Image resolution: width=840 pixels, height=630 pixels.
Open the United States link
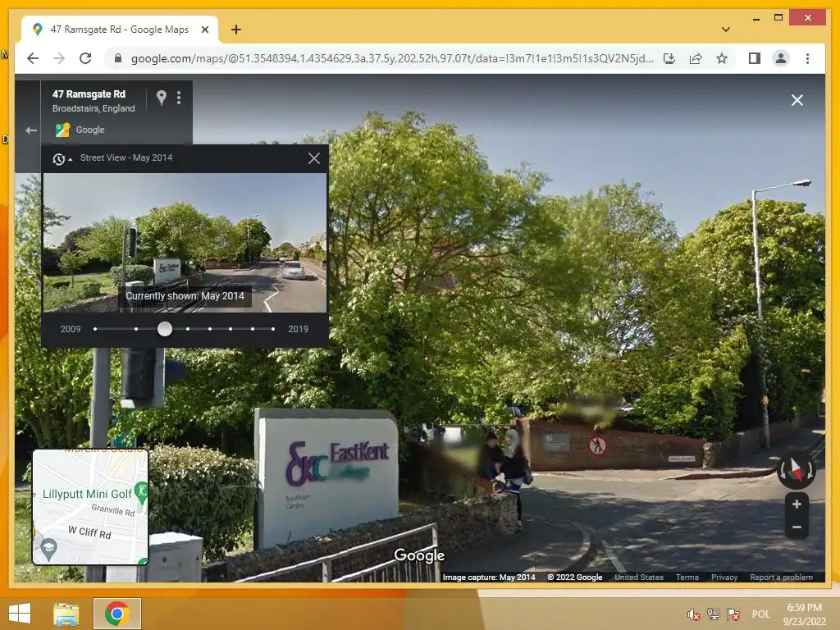pos(638,577)
